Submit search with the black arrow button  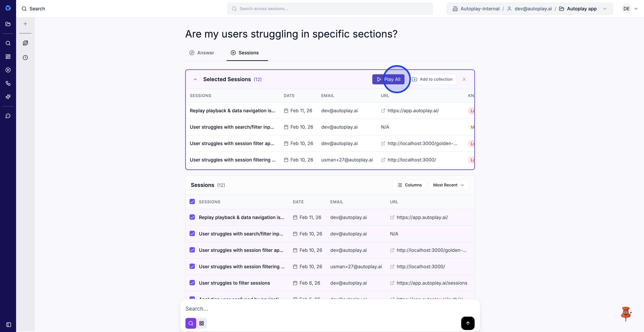(x=467, y=323)
